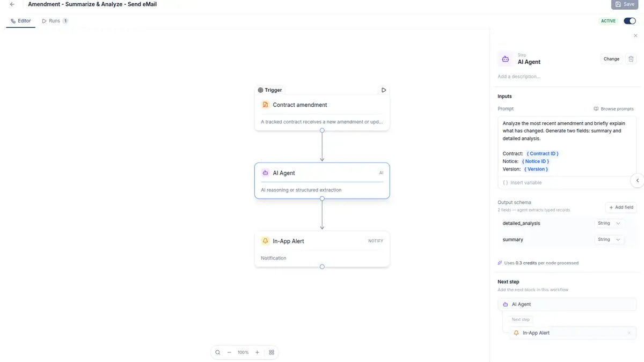This screenshot has height=362, width=644.
Task: Click the Output schema label
Action: pyautogui.click(x=514, y=203)
